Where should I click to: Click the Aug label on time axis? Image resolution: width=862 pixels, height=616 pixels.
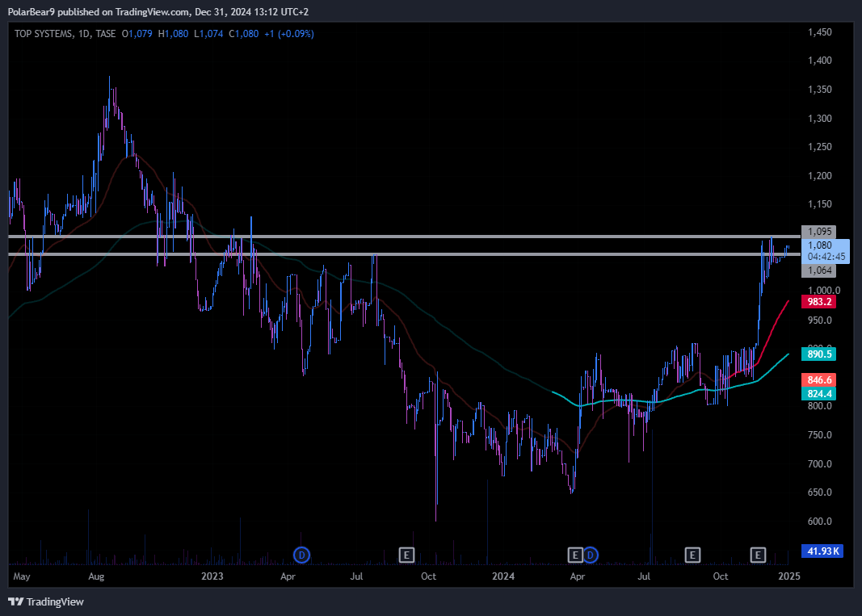96,576
